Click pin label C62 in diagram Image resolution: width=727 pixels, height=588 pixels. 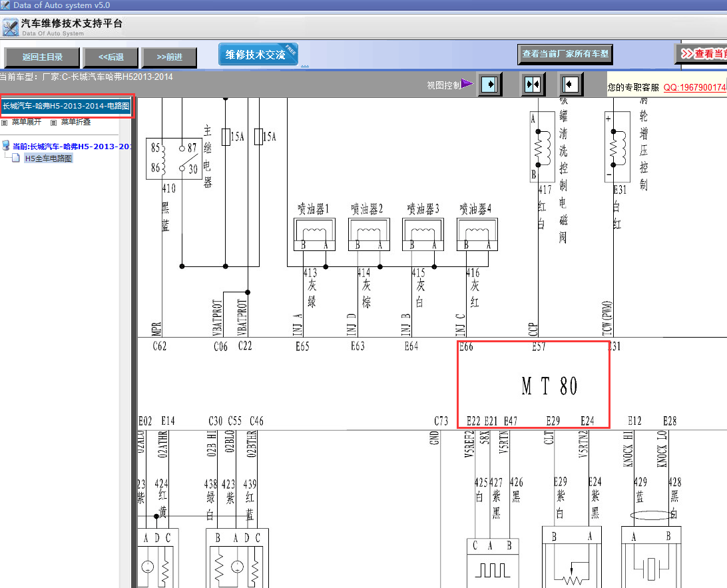coord(160,346)
